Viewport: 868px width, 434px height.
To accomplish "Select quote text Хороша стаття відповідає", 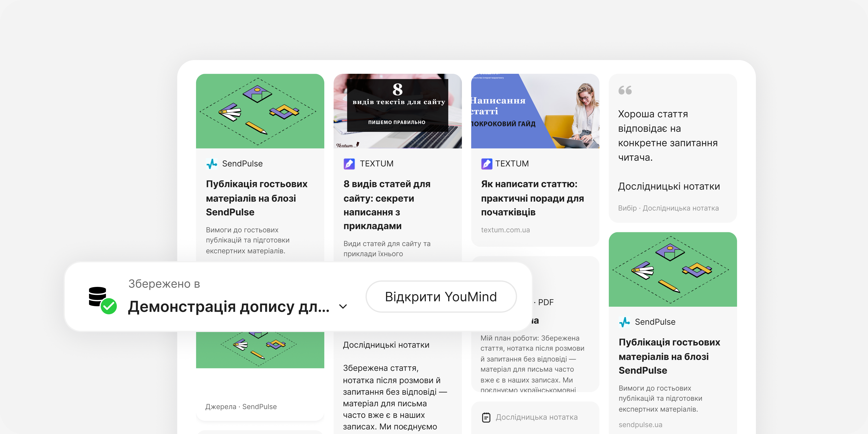I will point(667,136).
